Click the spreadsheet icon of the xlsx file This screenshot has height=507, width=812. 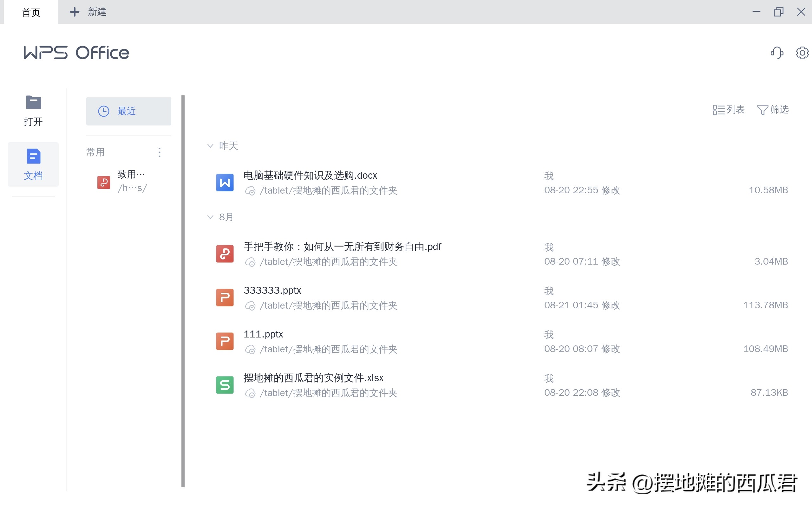pyautogui.click(x=225, y=385)
